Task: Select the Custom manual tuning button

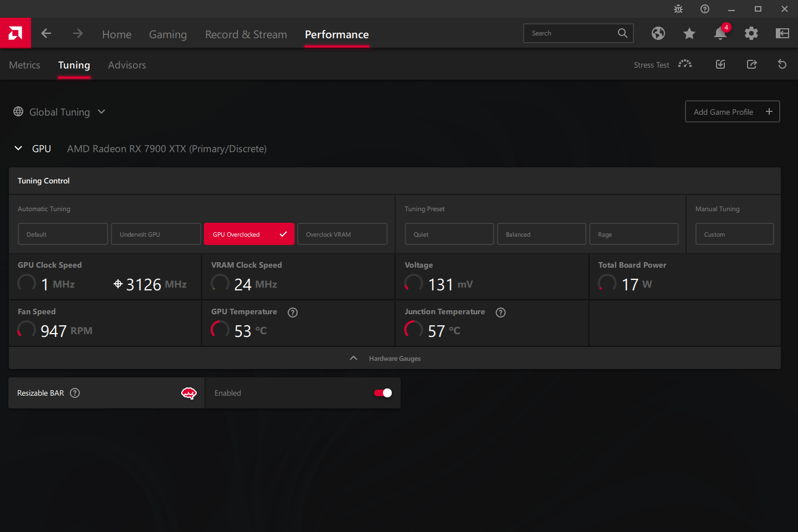Action: (734, 234)
